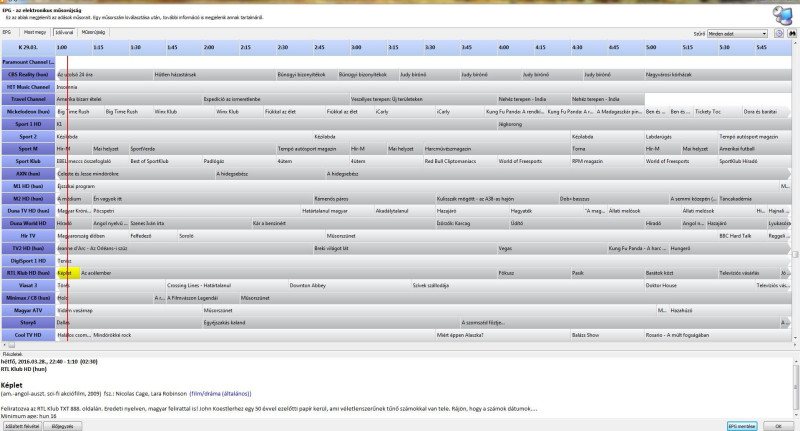Click the binoculars search icon
Image resolution: width=800 pixels, height=431 pixels.
(792, 33)
